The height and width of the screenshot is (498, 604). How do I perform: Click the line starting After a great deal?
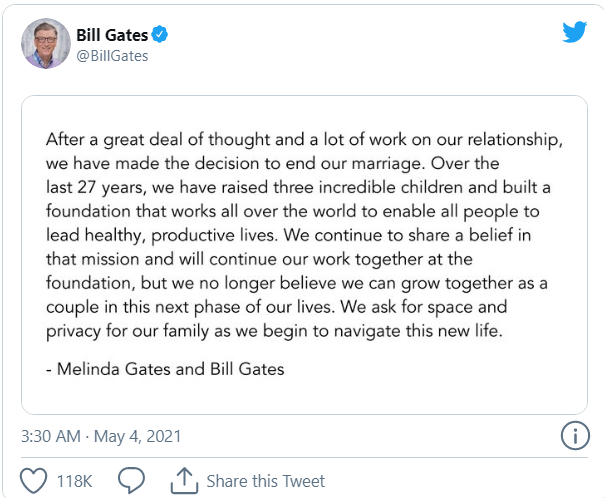(298, 140)
